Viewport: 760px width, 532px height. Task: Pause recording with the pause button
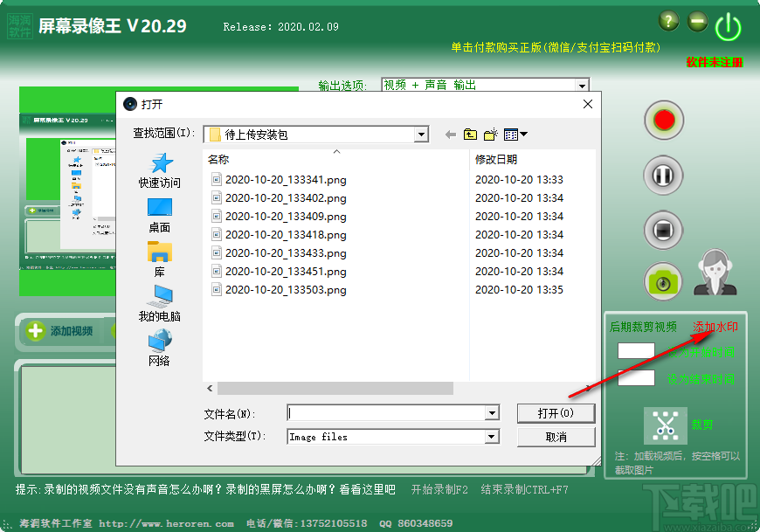(x=663, y=176)
